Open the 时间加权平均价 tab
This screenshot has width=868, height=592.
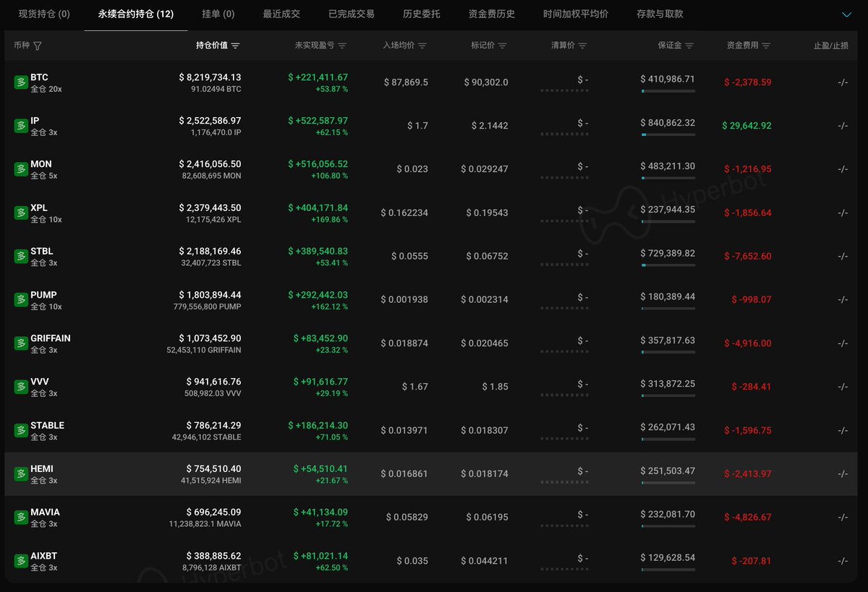576,14
